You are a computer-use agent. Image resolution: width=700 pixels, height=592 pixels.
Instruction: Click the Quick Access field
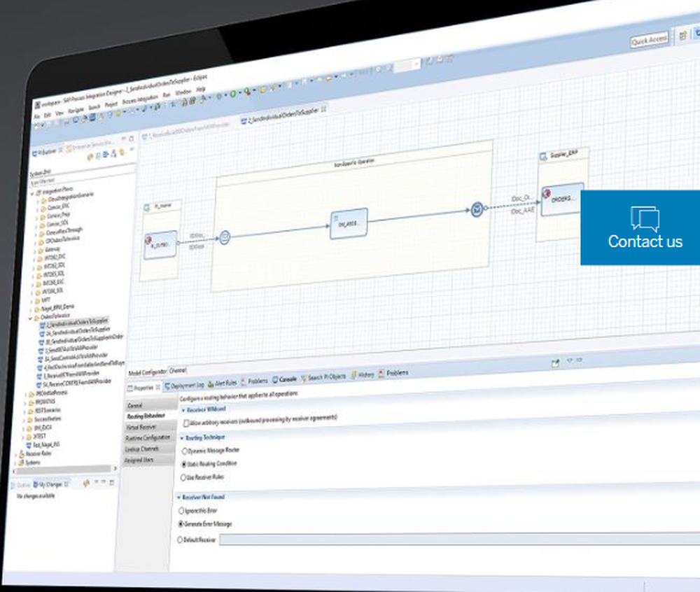point(649,40)
